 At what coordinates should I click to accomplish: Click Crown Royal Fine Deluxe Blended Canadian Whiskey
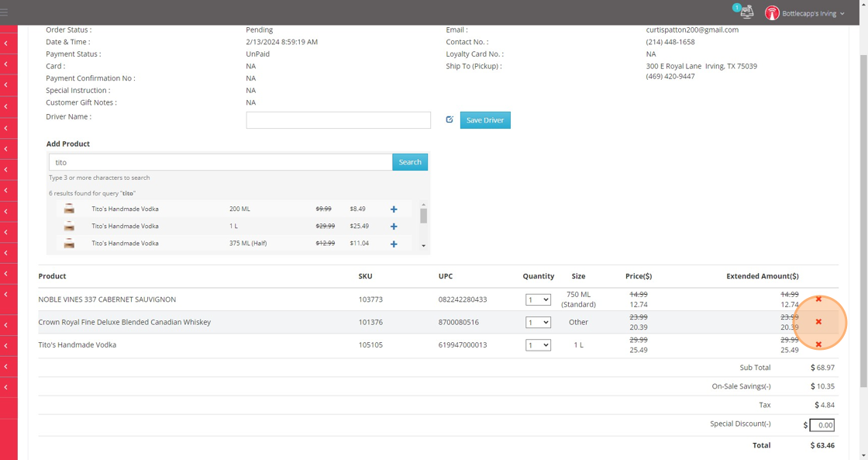125,322
